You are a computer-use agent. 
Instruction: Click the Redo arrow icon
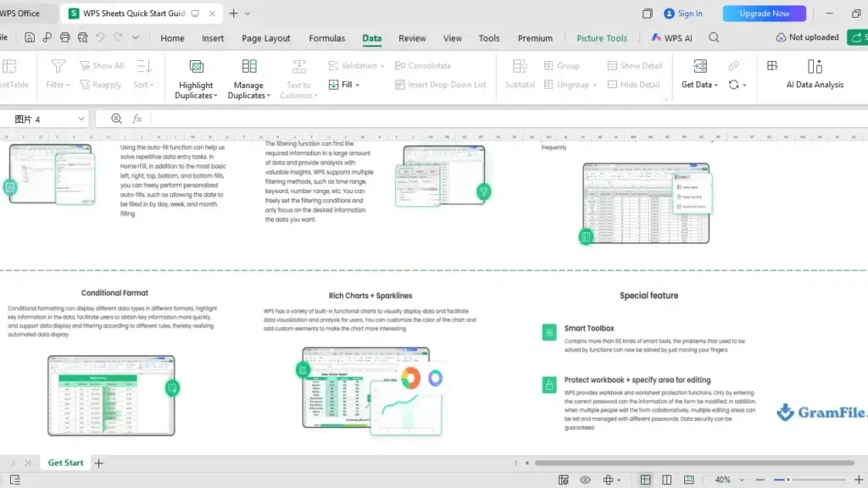[118, 37]
